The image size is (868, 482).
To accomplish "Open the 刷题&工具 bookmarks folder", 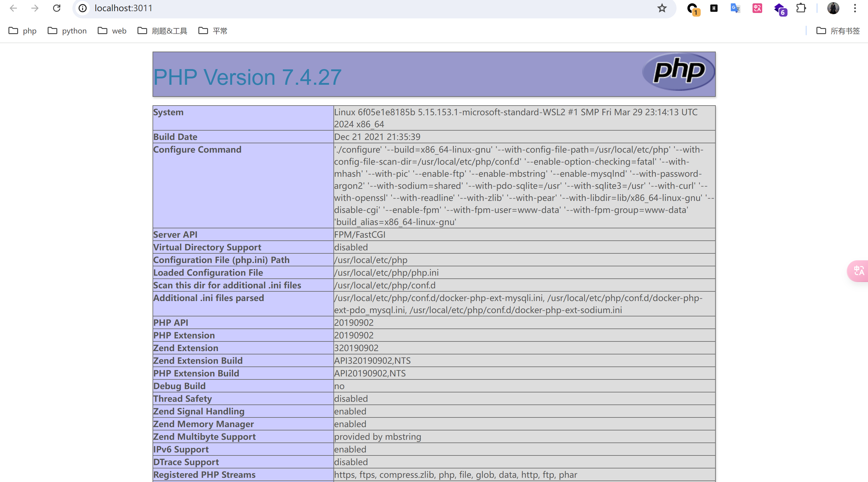I will click(x=162, y=31).
